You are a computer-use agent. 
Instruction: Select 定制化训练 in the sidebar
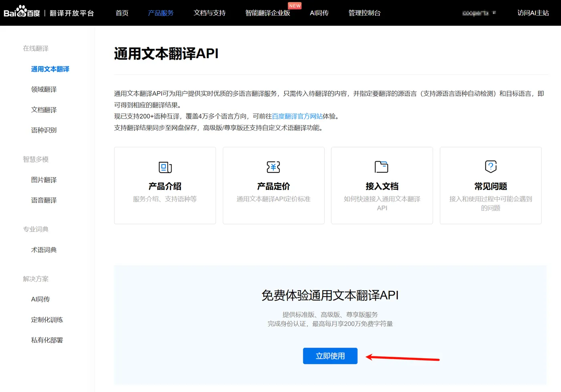click(x=47, y=320)
